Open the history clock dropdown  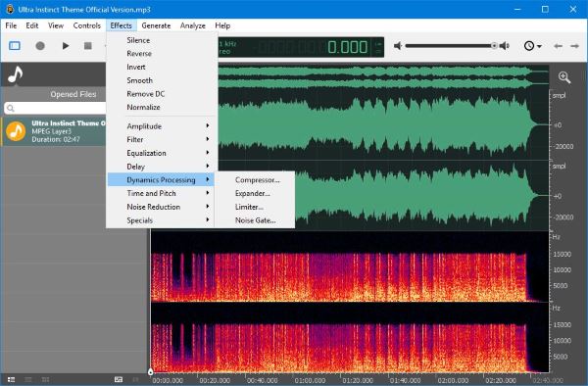[x=532, y=46]
